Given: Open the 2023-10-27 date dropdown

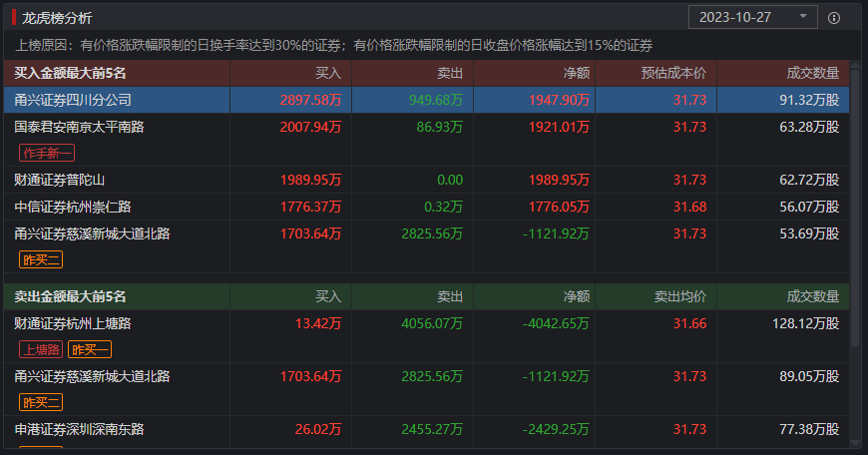Looking at the screenshot, I should click(x=753, y=17).
